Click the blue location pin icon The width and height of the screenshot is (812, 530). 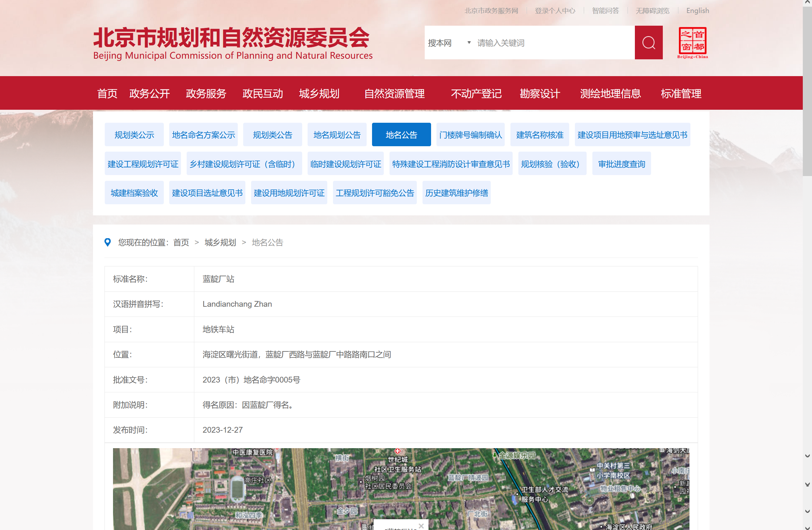click(x=108, y=242)
